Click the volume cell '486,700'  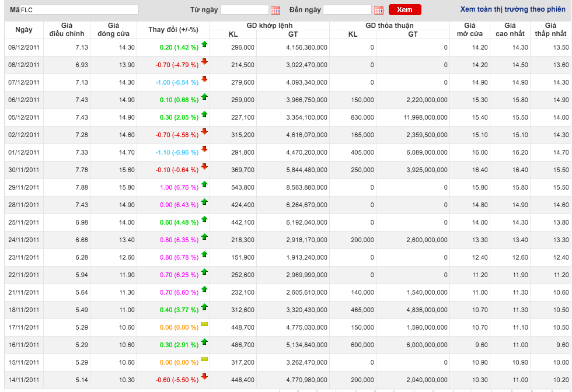coord(243,345)
